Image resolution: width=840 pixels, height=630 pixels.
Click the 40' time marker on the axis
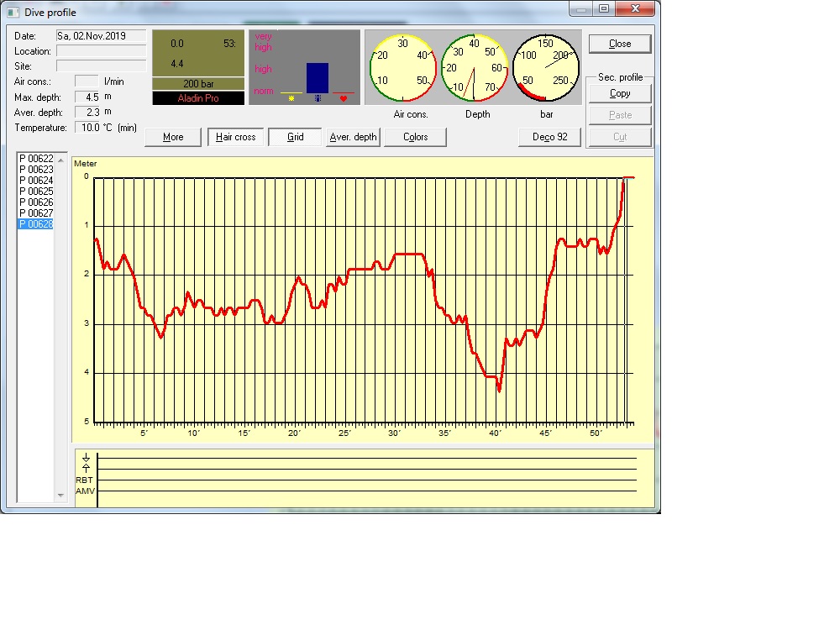pyautogui.click(x=495, y=433)
